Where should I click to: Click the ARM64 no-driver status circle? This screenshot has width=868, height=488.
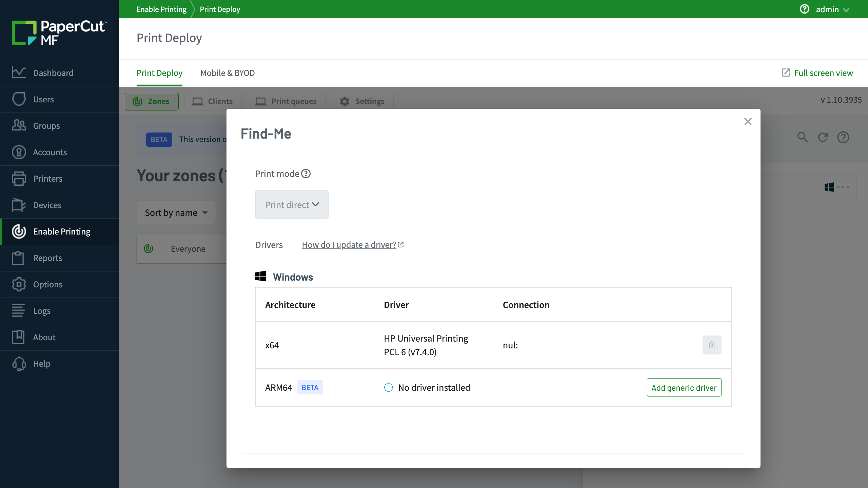[x=389, y=387]
